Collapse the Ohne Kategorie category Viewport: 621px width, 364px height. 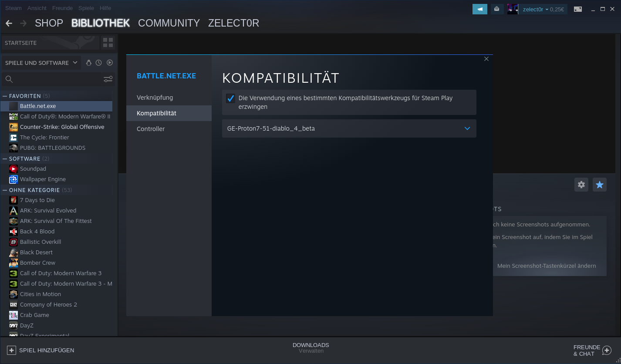point(5,190)
